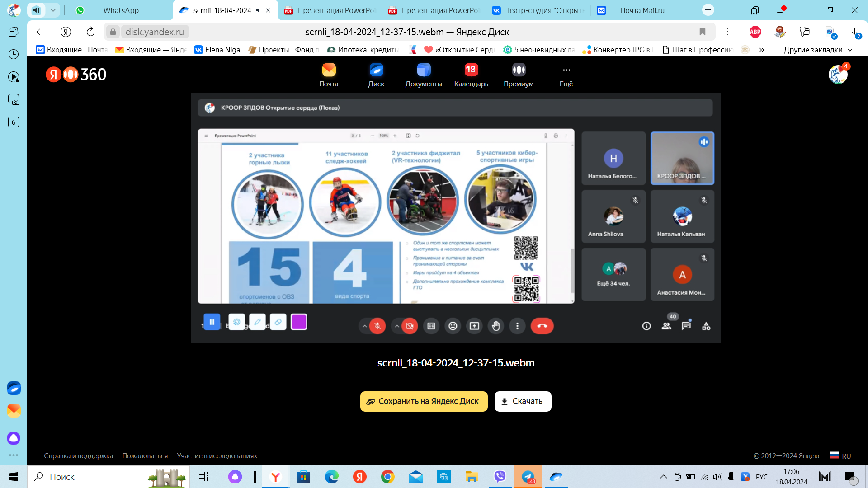Open Справка и поддержка link
This screenshot has width=868, height=488.
click(78, 456)
